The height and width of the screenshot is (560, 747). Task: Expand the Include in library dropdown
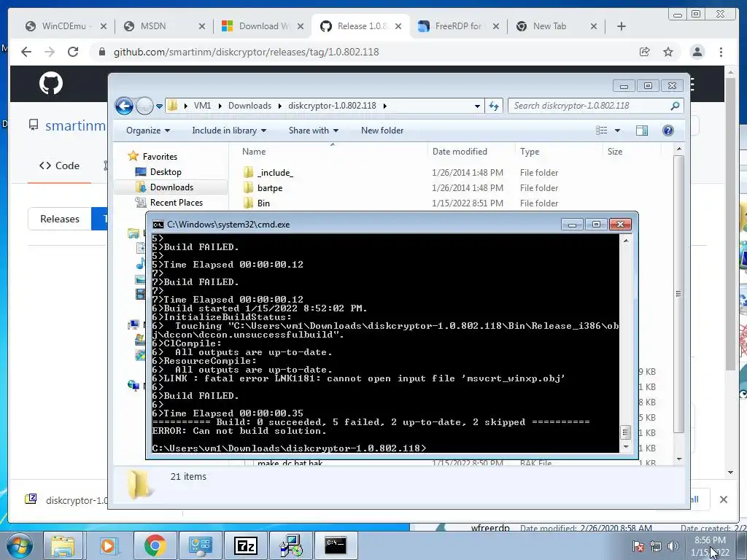point(229,131)
